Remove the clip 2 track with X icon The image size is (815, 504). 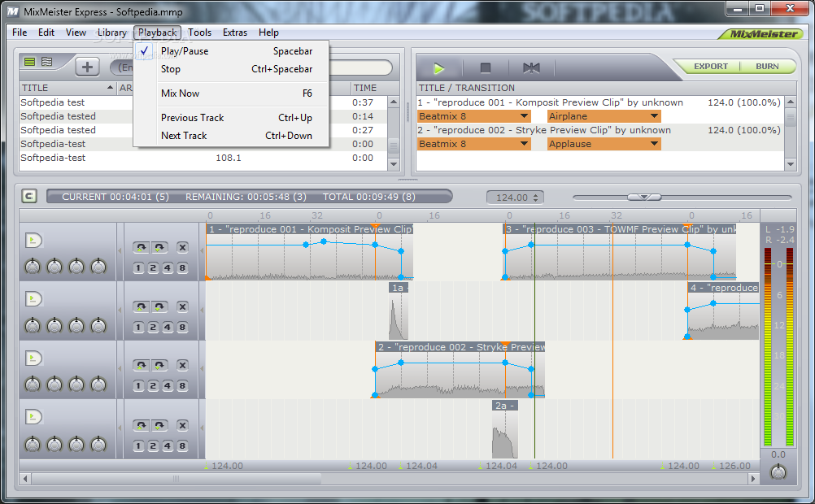tap(182, 365)
